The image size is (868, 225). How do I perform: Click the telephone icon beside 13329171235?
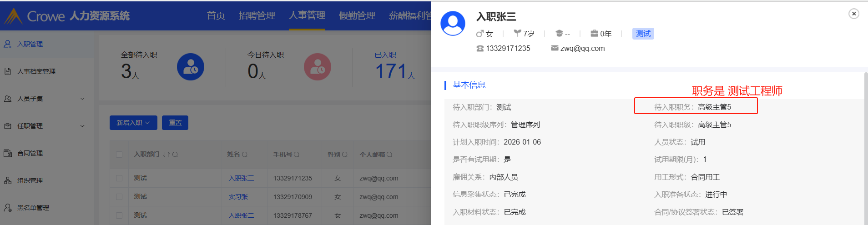(x=480, y=48)
